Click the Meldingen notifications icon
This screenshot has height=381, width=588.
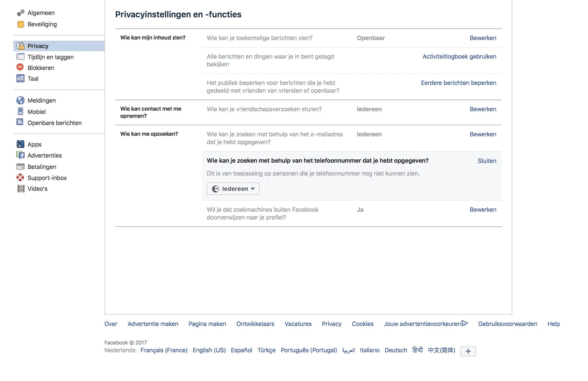21,100
